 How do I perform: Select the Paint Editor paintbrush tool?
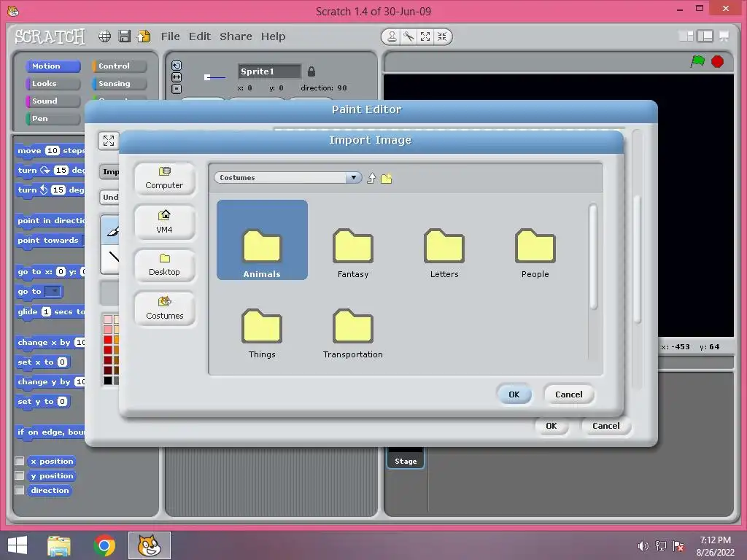pyautogui.click(x=112, y=231)
